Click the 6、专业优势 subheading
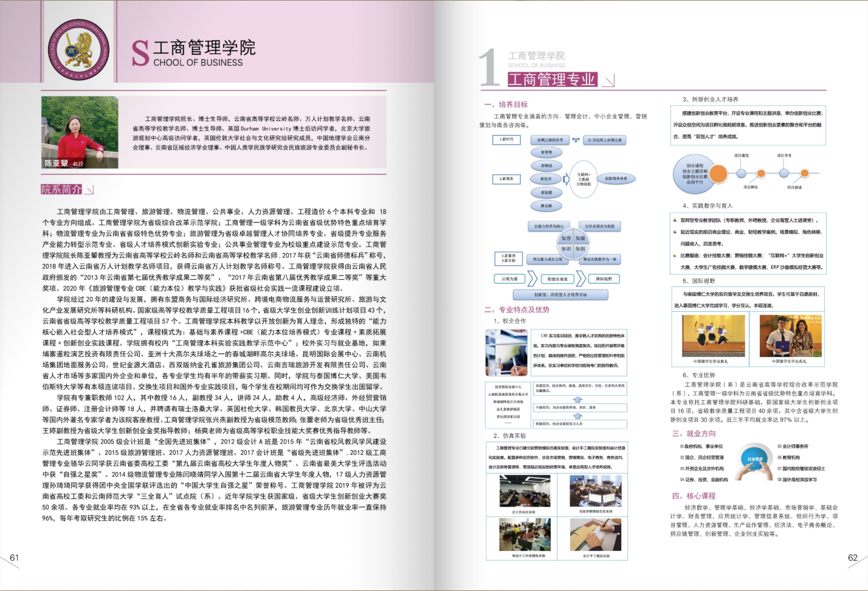 pos(699,375)
